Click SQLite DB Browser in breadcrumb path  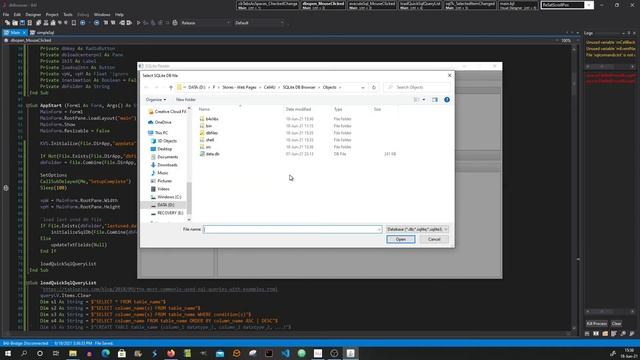(x=299, y=87)
